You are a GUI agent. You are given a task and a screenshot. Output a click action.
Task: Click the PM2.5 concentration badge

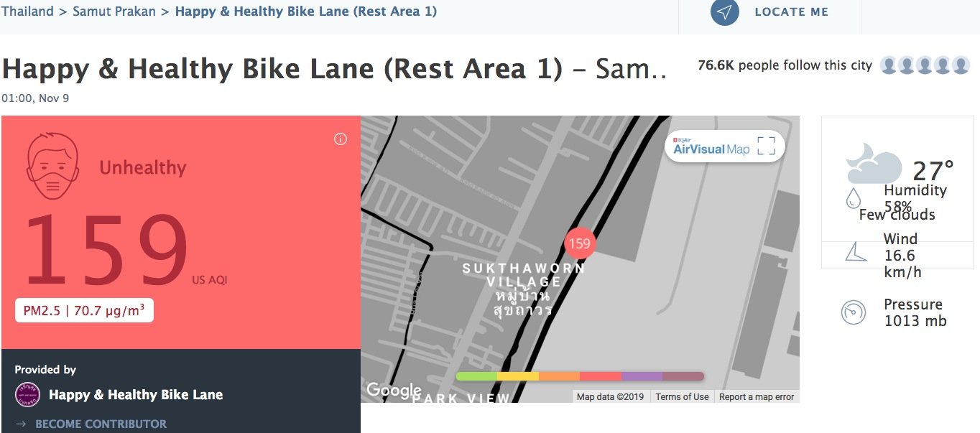coord(84,311)
